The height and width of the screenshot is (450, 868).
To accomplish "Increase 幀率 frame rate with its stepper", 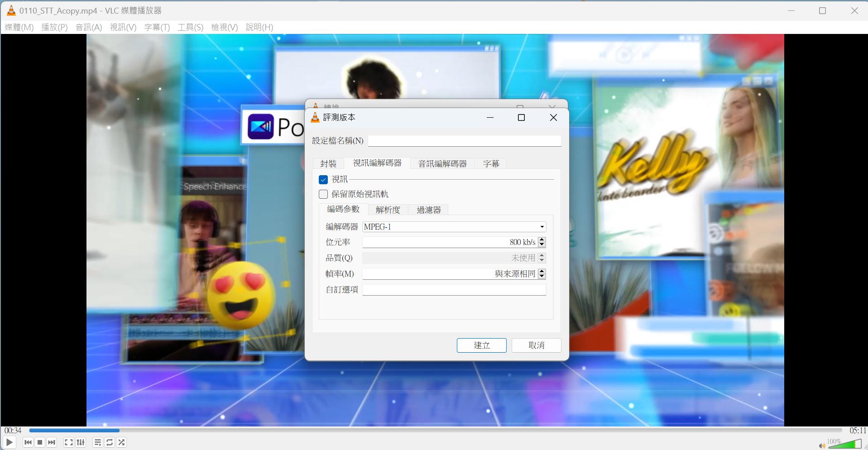I will 542,271.
